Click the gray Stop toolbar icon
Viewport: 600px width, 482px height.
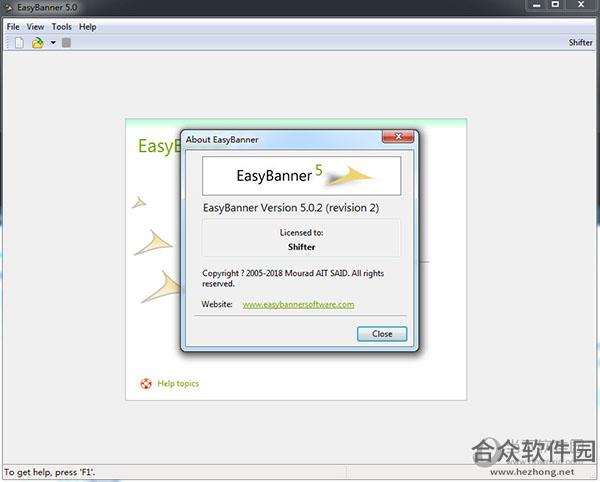pyautogui.click(x=66, y=42)
